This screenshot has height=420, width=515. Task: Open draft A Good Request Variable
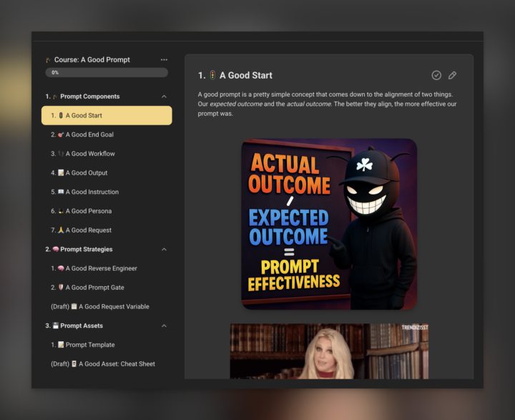(107, 306)
